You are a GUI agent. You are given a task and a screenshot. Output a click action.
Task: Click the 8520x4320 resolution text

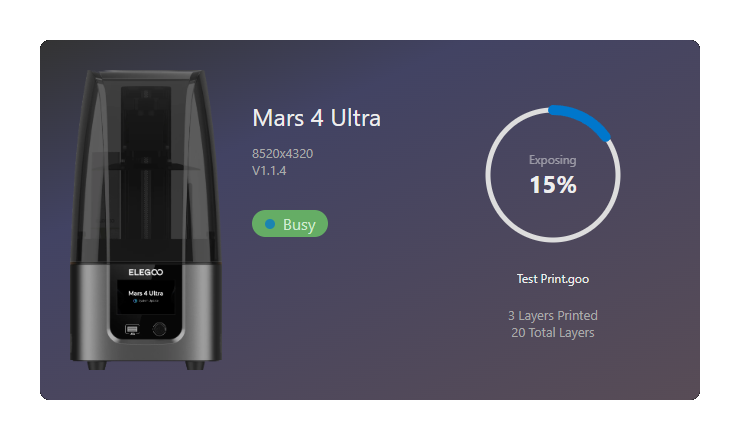point(282,154)
